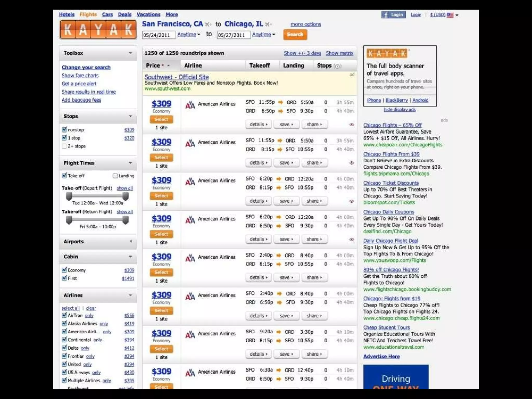Click Add baggage fees link

(x=81, y=100)
